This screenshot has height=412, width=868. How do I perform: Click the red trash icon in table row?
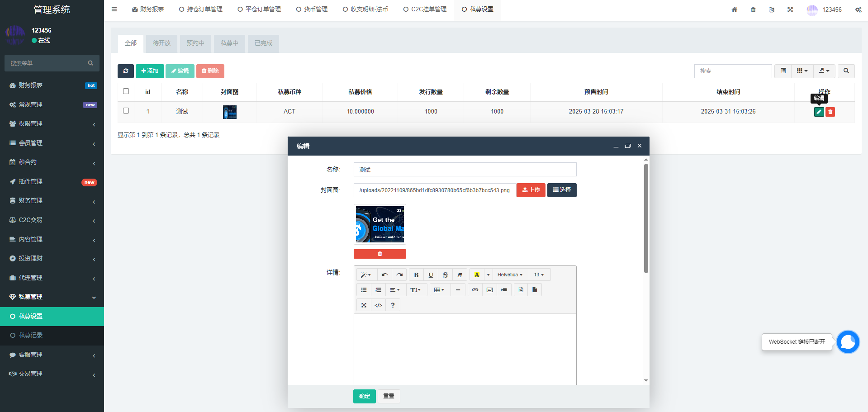coord(830,112)
